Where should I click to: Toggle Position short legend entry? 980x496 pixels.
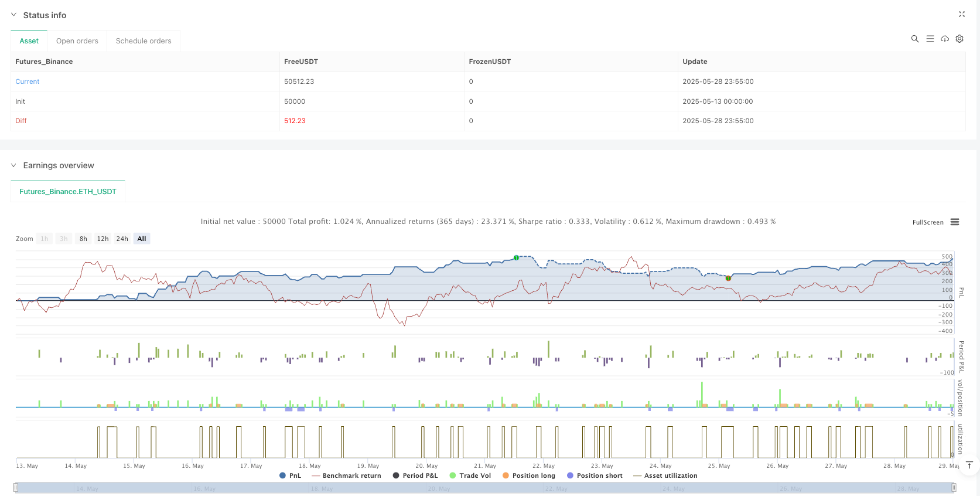click(x=594, y=475)
